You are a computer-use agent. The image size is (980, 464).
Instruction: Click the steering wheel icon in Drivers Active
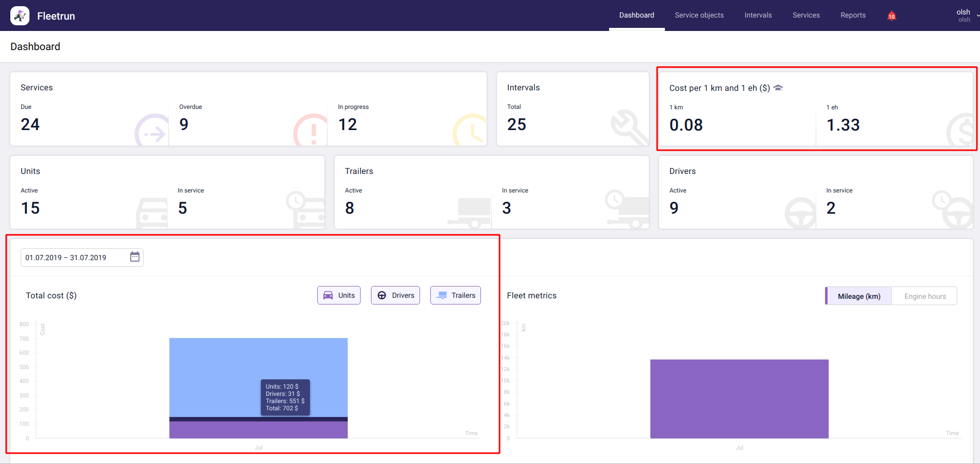(800, 213)
